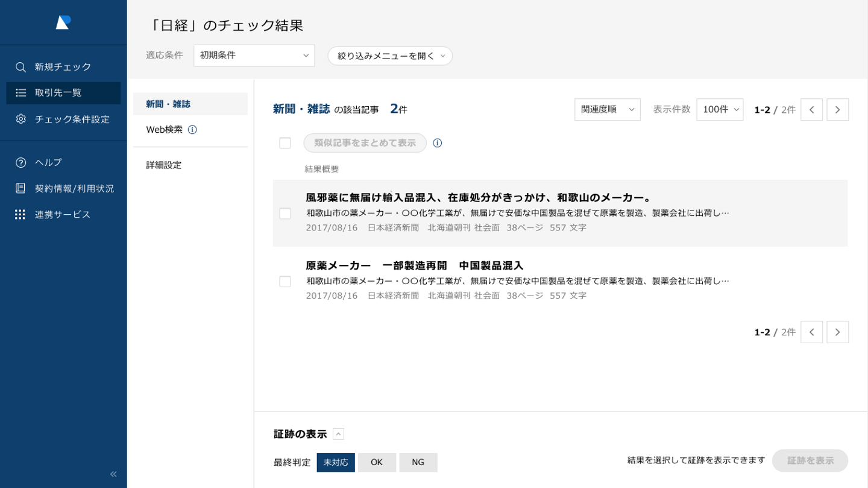Set 最終判定 to NG
868x488 pixels.
pyautogui.click(x=418, y=463)
